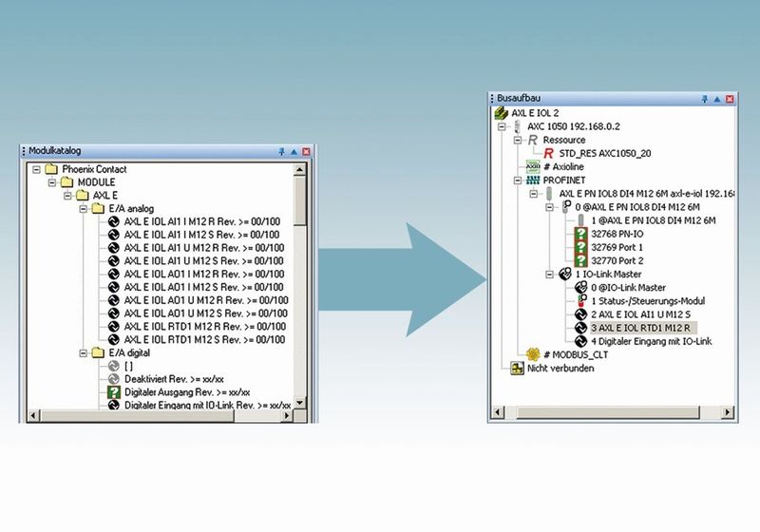Image resolution: width=760 pixels, height=532 pixels.
Task: Click the Modulkatalog scroll down arrow
Action: (x=300, y=402)
